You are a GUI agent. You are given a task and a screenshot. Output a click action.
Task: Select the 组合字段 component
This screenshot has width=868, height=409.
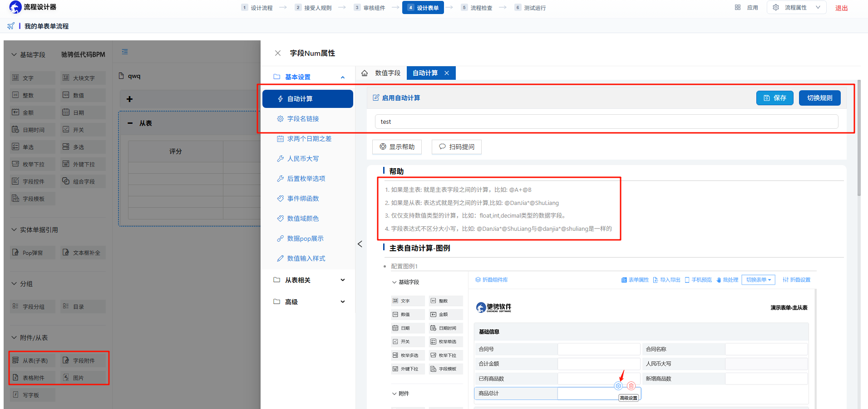(83, 181)
